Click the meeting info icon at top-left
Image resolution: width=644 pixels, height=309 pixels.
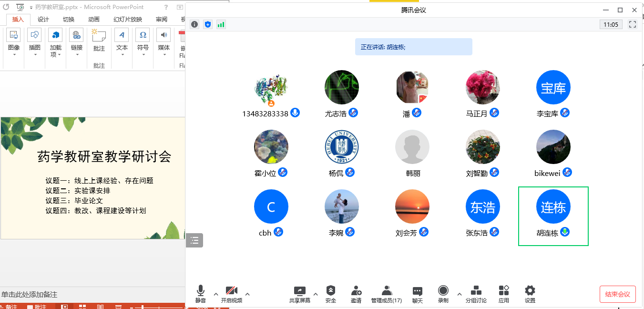coord(194,24)
